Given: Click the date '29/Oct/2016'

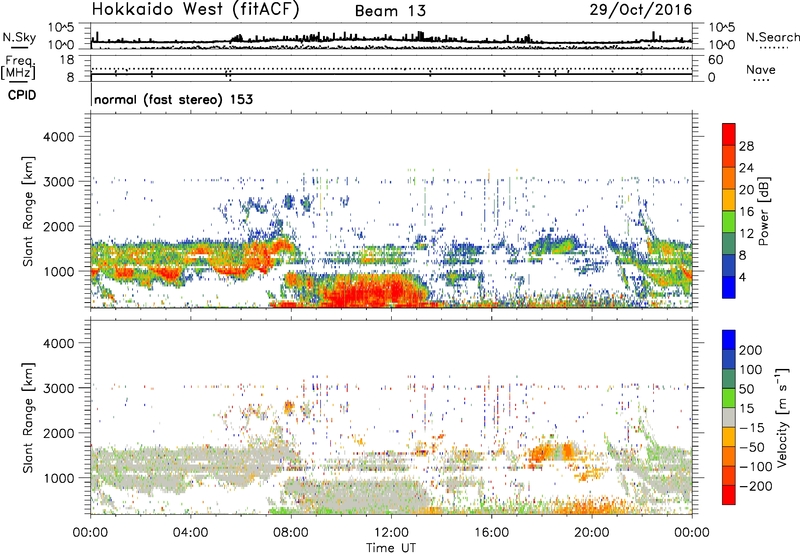Looking at the screenshot, I should [x=641, y=10].
